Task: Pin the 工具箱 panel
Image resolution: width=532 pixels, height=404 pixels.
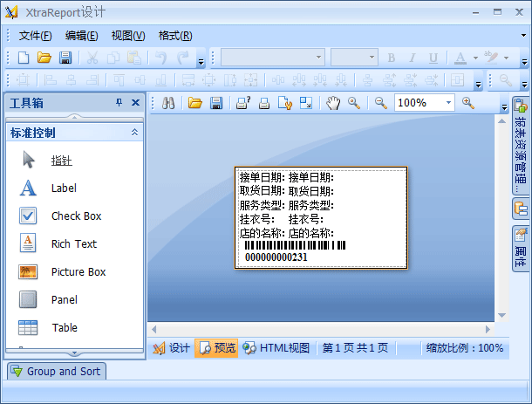Action: click(119, 102)
